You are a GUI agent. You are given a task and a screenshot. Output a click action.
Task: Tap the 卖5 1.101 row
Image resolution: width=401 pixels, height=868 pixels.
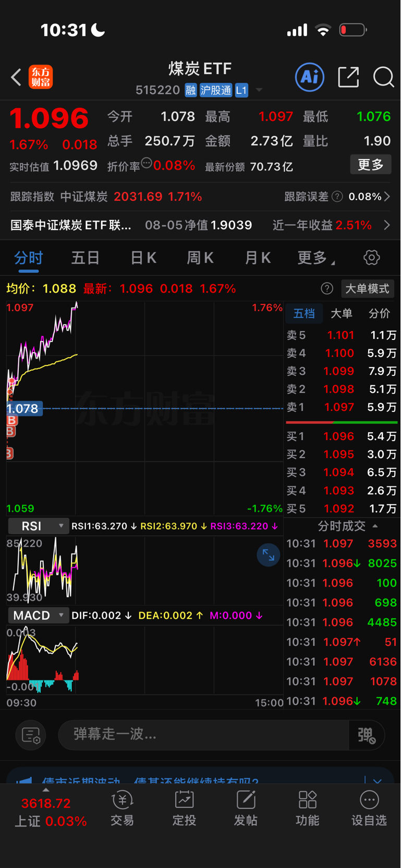(x=342, y=335)
